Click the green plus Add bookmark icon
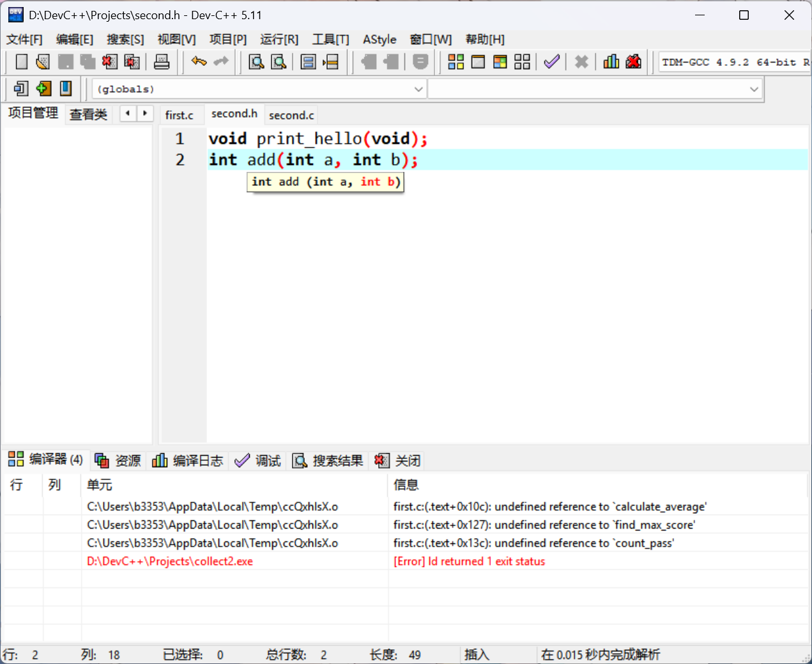 point(43,88)
